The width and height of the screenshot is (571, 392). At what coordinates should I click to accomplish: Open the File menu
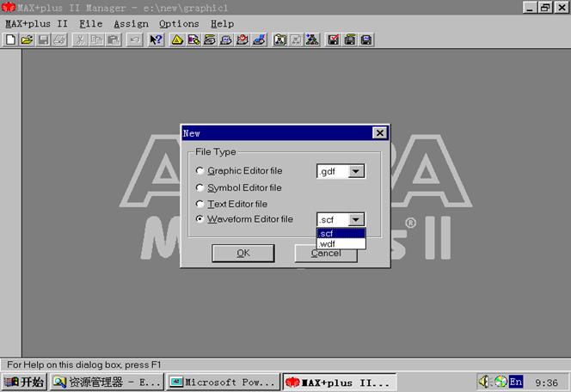[x=91, y=24]
